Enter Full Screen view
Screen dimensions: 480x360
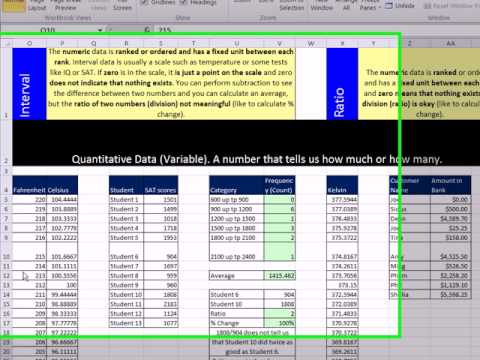click(122, 5)
